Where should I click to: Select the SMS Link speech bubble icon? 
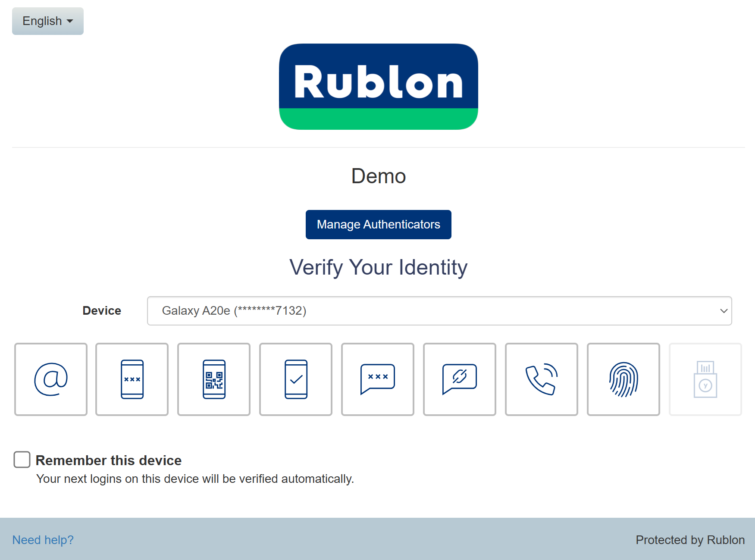tap(460, 379)
